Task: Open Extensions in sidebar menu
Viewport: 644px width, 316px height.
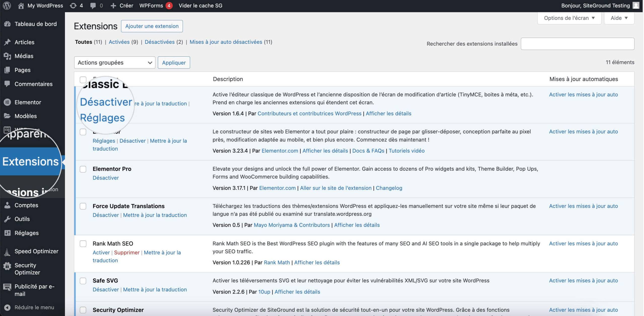Action: pyautogui.click(x=30, y=161)
